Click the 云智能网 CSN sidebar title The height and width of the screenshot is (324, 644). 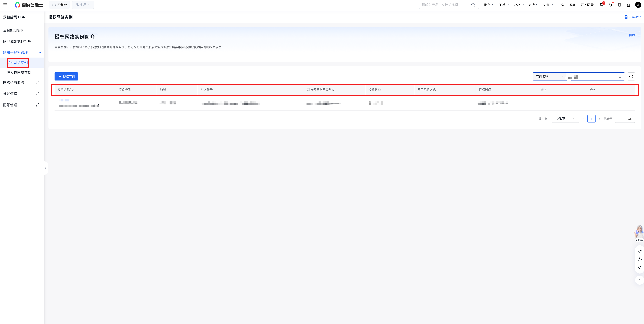[x=14, y=17]
